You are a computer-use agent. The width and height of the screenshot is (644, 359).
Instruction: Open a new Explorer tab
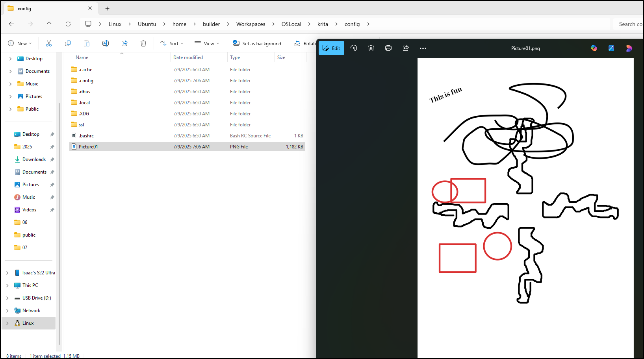coord(108,8)
